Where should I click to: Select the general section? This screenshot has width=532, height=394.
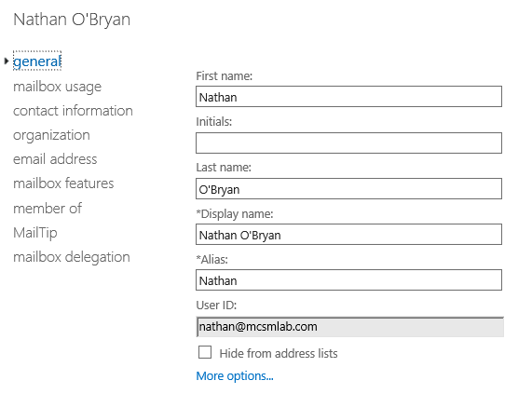tap(37, 61)
